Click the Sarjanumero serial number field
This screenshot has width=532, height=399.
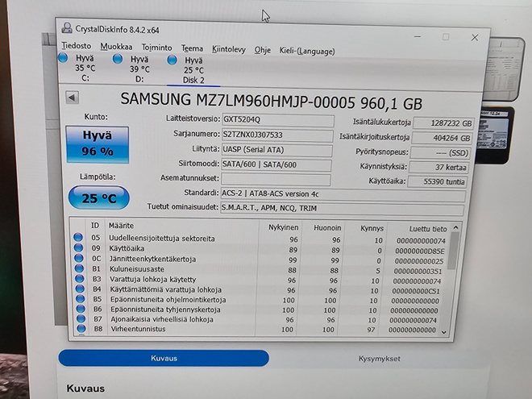point(277,135)
